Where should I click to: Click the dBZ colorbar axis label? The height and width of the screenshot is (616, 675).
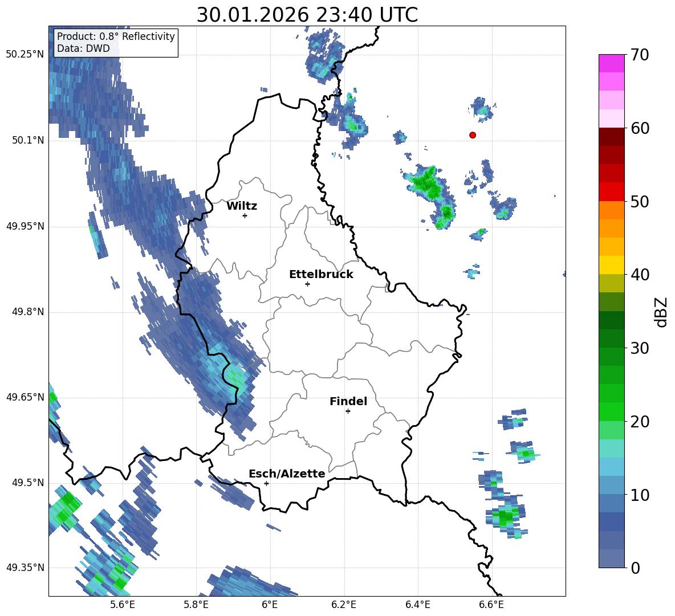661,312
